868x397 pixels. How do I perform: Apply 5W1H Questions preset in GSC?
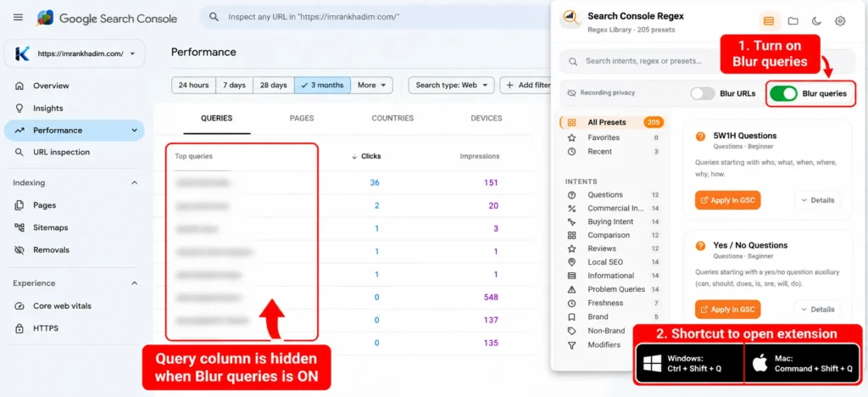coord(728,200)
